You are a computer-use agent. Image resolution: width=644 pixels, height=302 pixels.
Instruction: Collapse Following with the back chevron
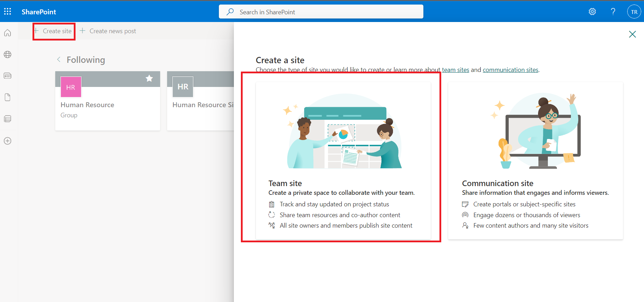pos(59,60)
